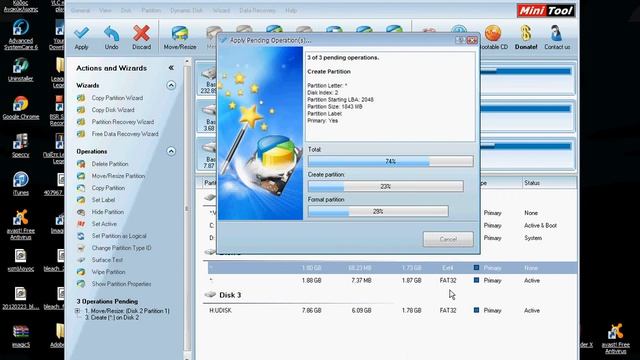This screenshot has width=640, height=360.
Task: Choose Change Partition Type ID operation
Action: coord(121,248)
